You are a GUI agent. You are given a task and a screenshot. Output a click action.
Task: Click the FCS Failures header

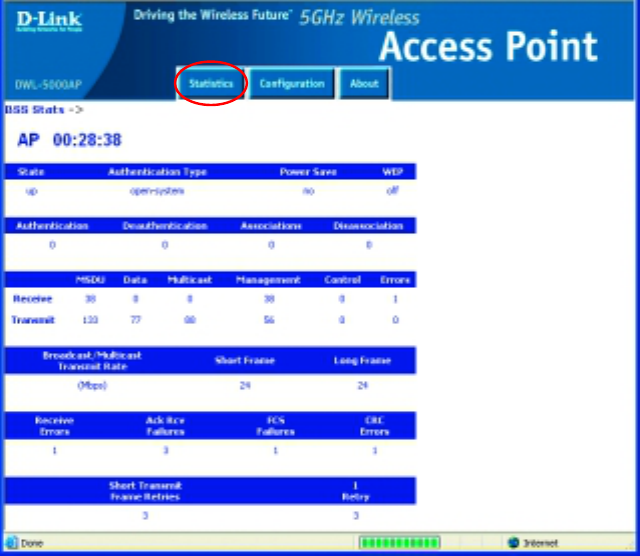276,426
